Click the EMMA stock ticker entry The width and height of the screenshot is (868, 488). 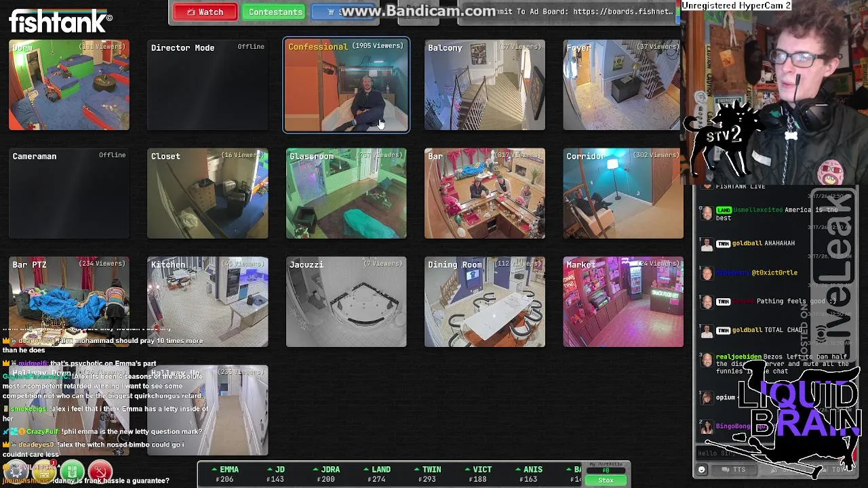tap(224, 474)
